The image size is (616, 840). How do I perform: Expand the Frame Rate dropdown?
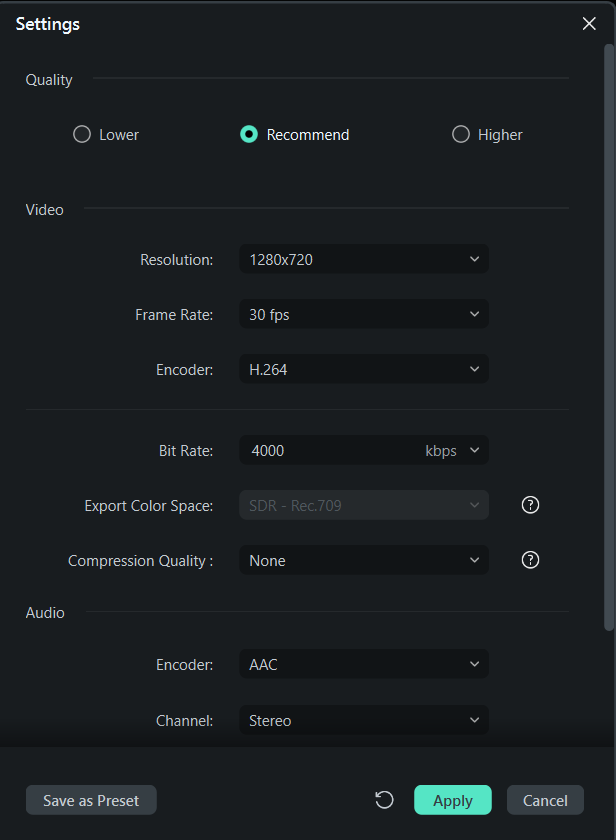point(364,314)
